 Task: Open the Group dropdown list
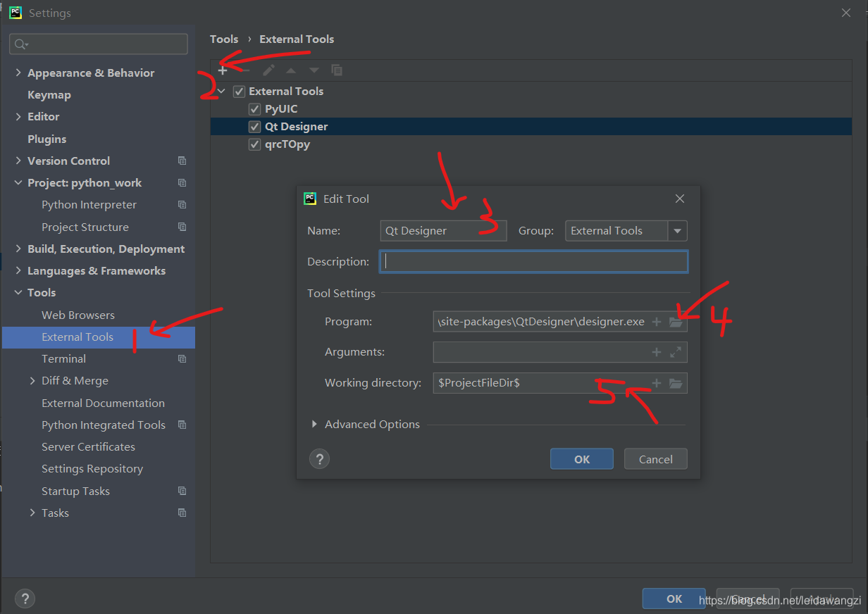(677, 231)
